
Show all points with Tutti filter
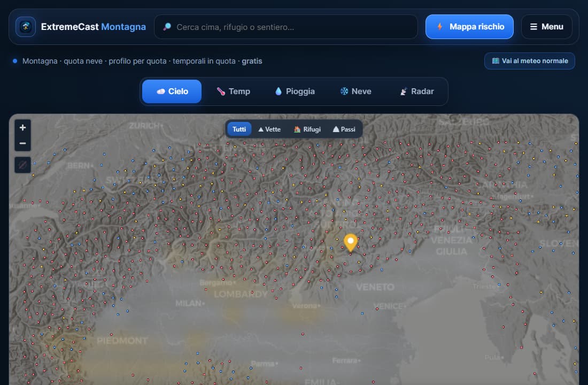click(x=239, y=129)
